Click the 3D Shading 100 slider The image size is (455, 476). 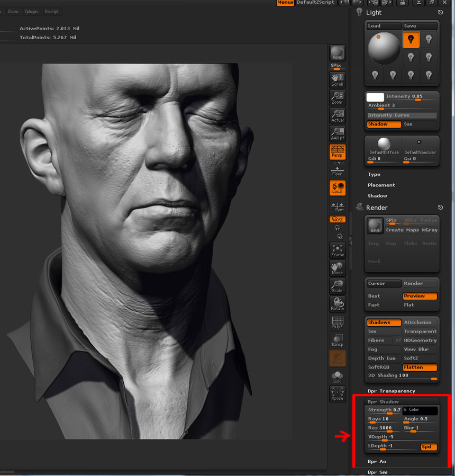[402, 376]
